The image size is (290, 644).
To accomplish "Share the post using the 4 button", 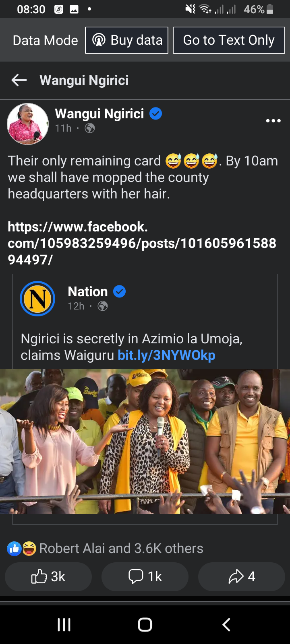I will point(242,576).
